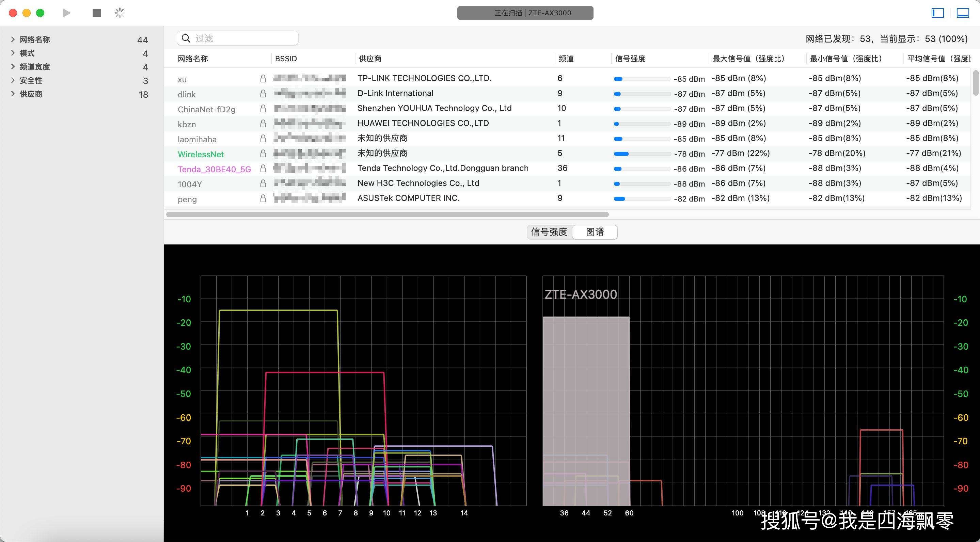The image size is (980, 542).
Task: Stop the scan with square button
Action: [x=97, y=13]
